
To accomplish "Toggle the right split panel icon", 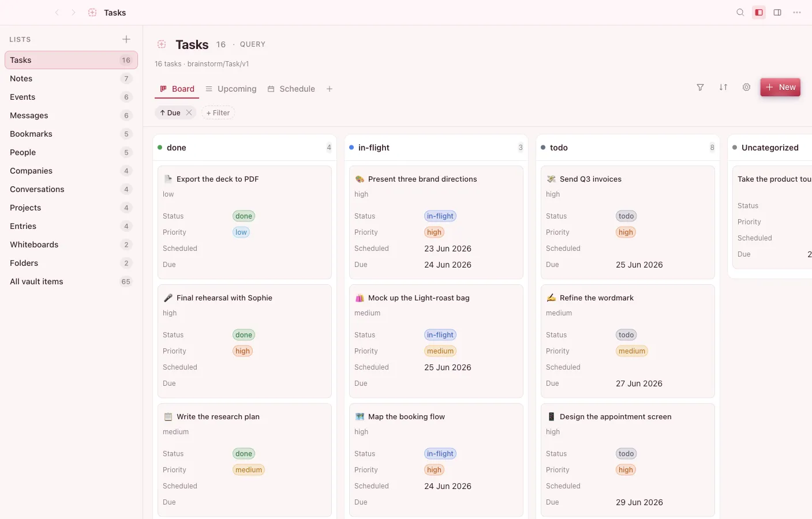I will tap(777, 13).
